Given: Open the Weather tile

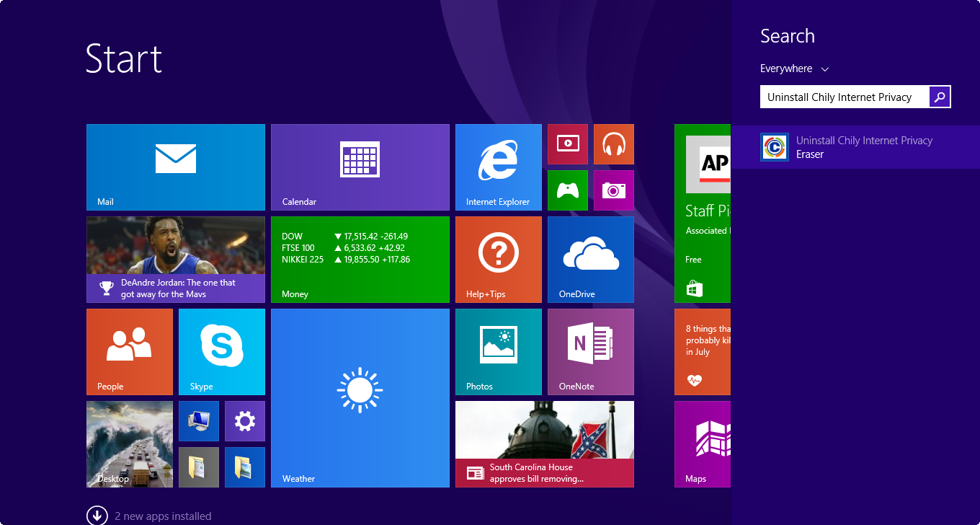Looking at the screenshot, I should point(360,398).
